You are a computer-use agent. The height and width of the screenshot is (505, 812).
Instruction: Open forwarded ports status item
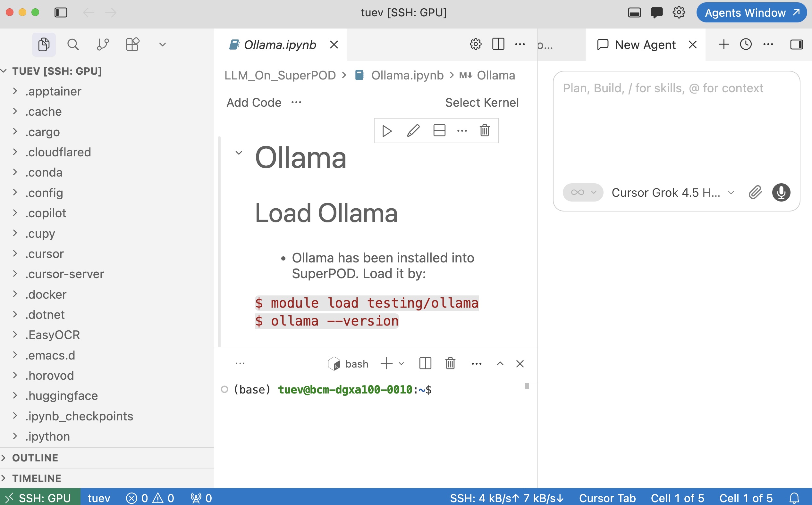(201, 498)
